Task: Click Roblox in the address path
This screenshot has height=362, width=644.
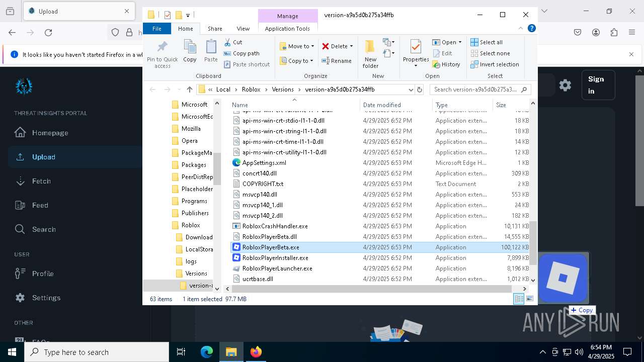Action: [251, 89]
